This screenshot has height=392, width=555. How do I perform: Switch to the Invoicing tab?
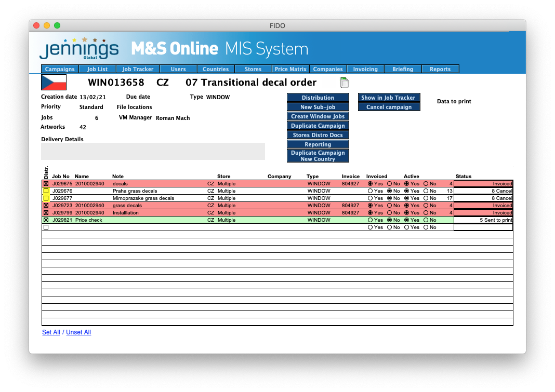(365, 69)
